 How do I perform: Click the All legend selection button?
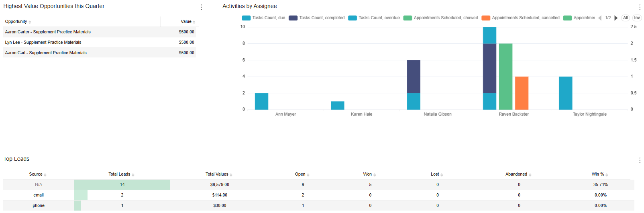pos(625,18)
